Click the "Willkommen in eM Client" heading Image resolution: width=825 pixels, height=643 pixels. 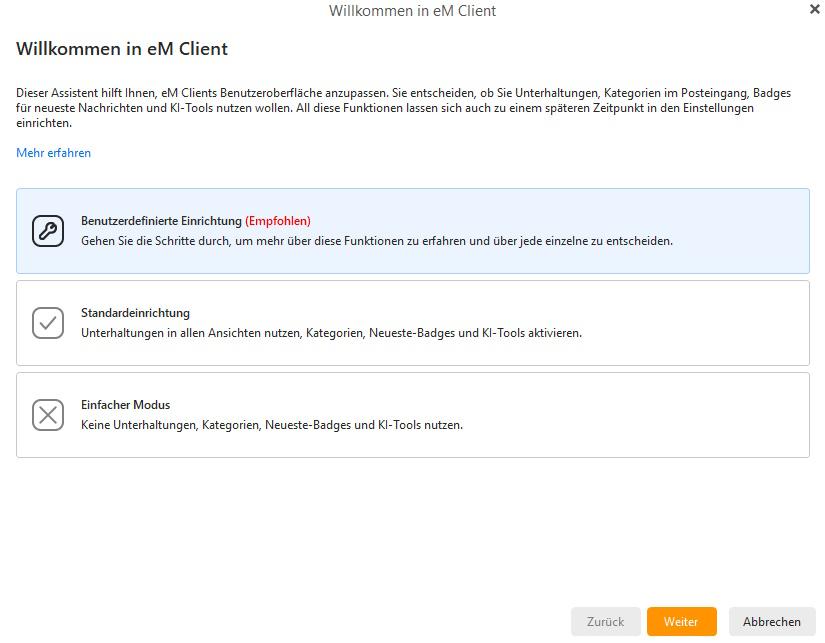click(x=121, y=48)
